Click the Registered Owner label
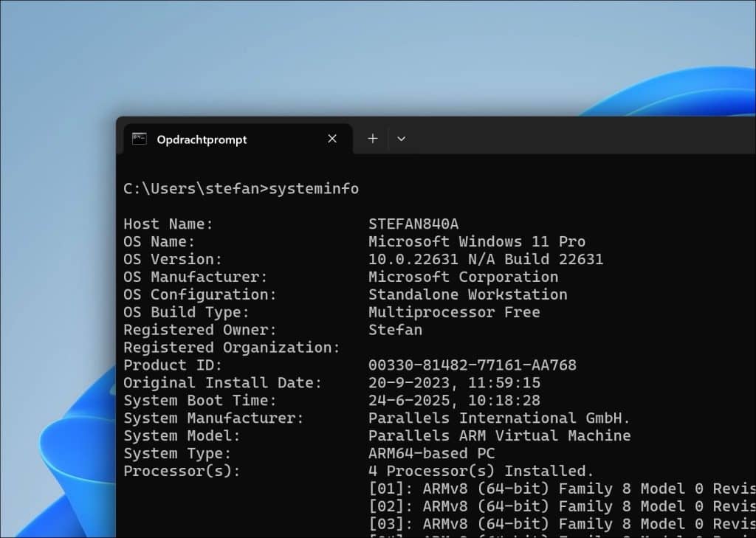 coord(200,330)
